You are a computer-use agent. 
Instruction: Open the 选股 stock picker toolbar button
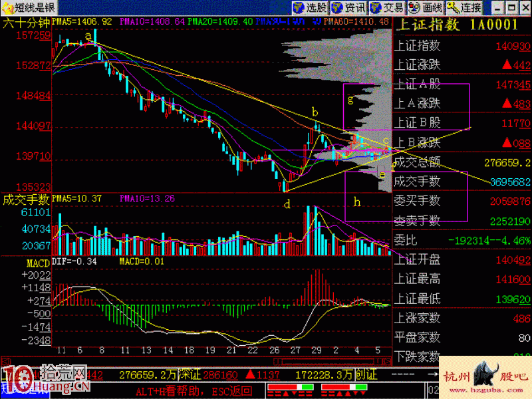click(x=310, y=7)
